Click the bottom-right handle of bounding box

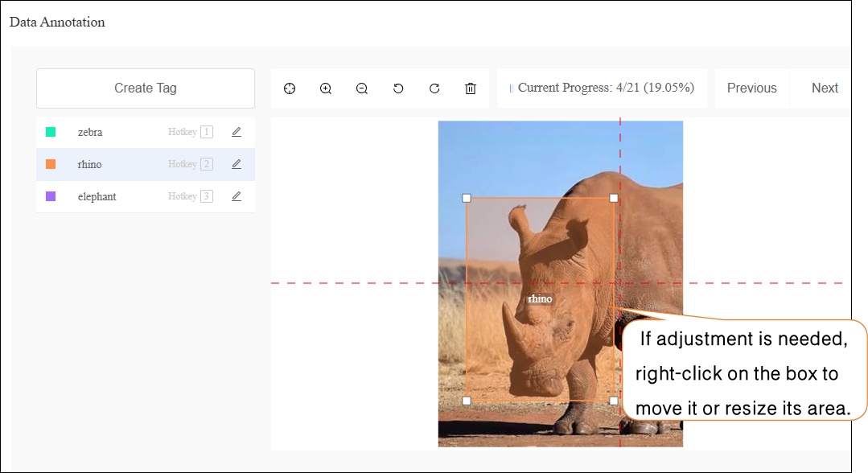pyautogui.click(x=614, y=401)
